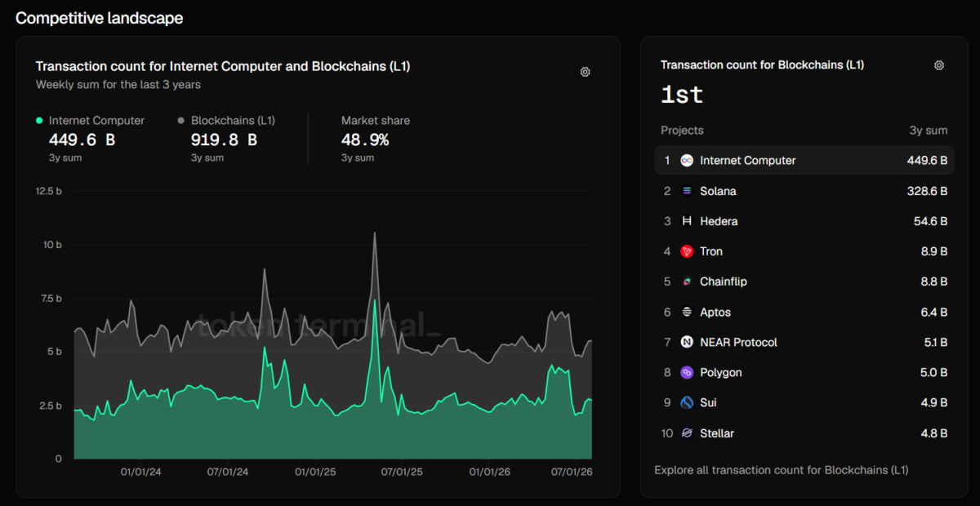This screenshot has height=506, width=980.
Task: Click the 1st rank heading
Action: 682,95
